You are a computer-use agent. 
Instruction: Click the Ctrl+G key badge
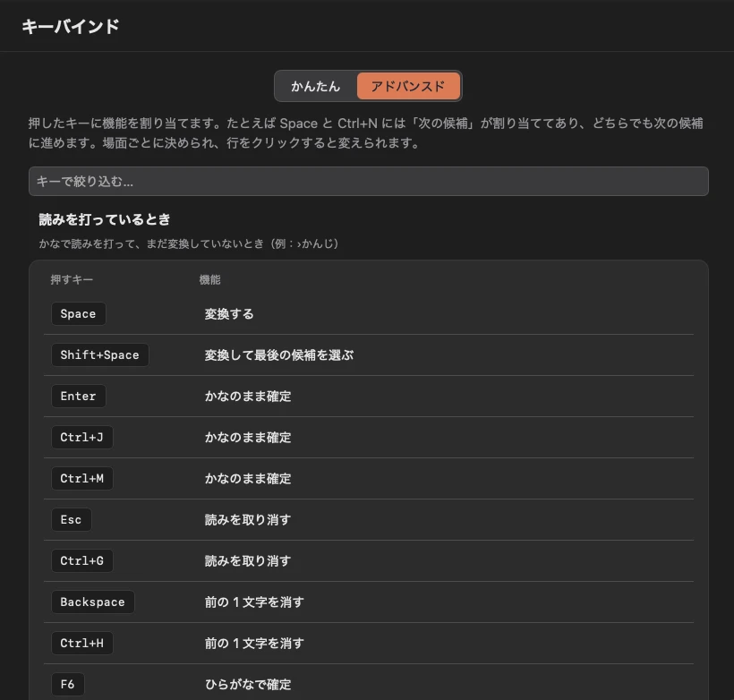click(x=82, y=561)
